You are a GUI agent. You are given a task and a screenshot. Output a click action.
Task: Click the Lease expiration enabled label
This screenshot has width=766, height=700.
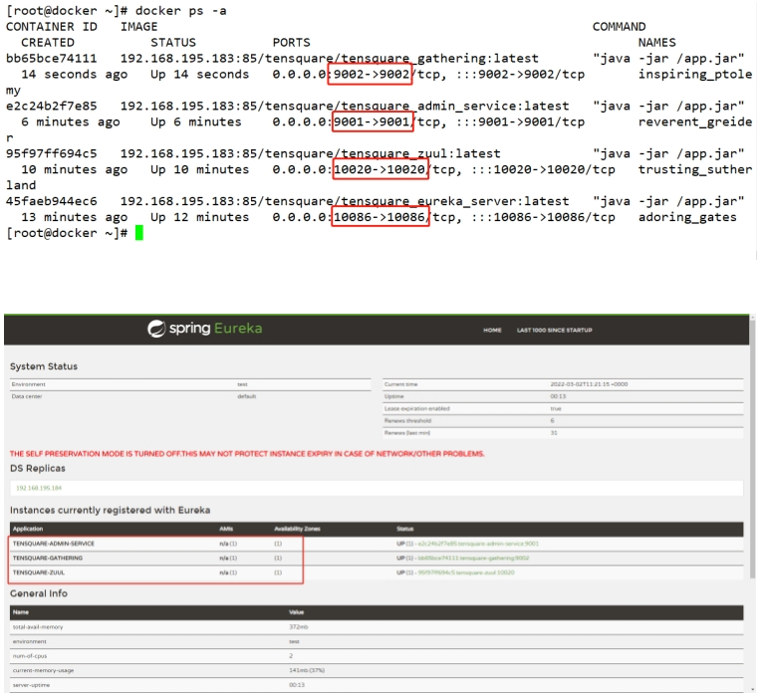click(x=416, y=408)
